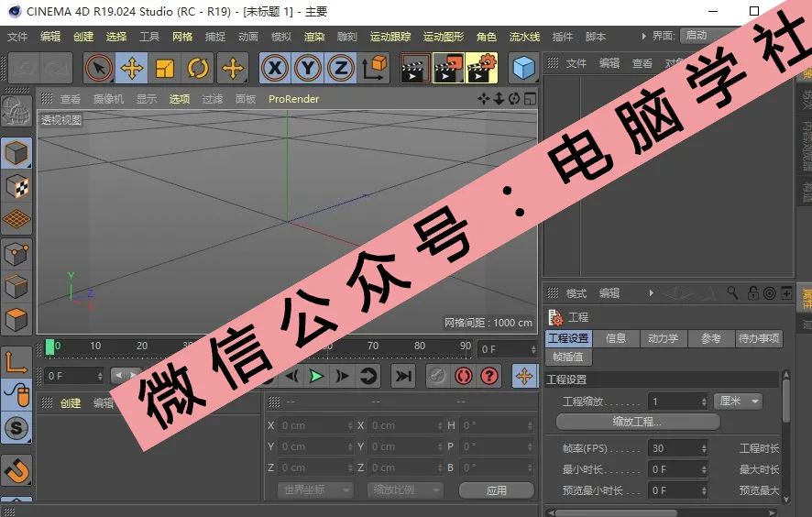The height and width of the screenshot is (517, 812).
Task: Activate the Rotate tool
Action: click(x=198, y=68)
